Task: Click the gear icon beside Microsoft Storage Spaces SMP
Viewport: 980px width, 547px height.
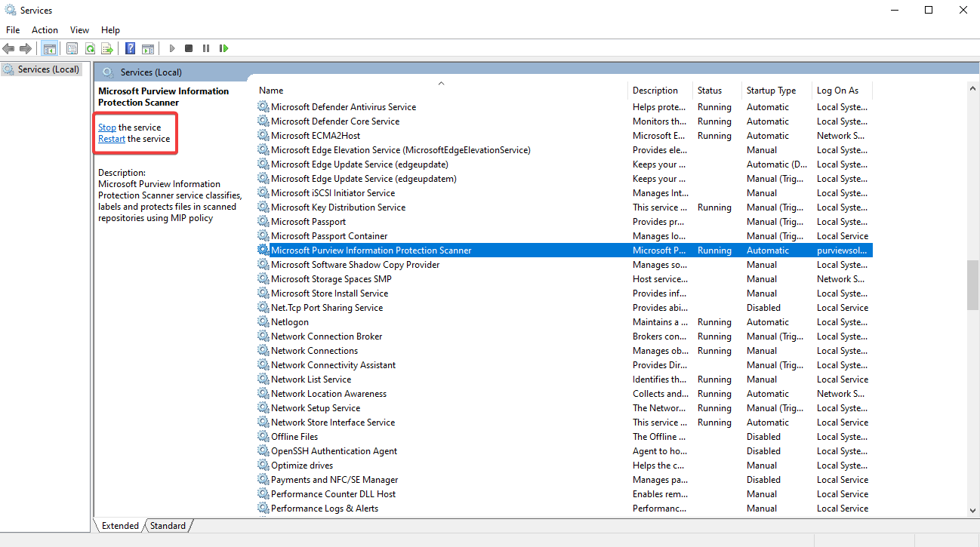Action: pyautogui.click(x=263, y=279)
